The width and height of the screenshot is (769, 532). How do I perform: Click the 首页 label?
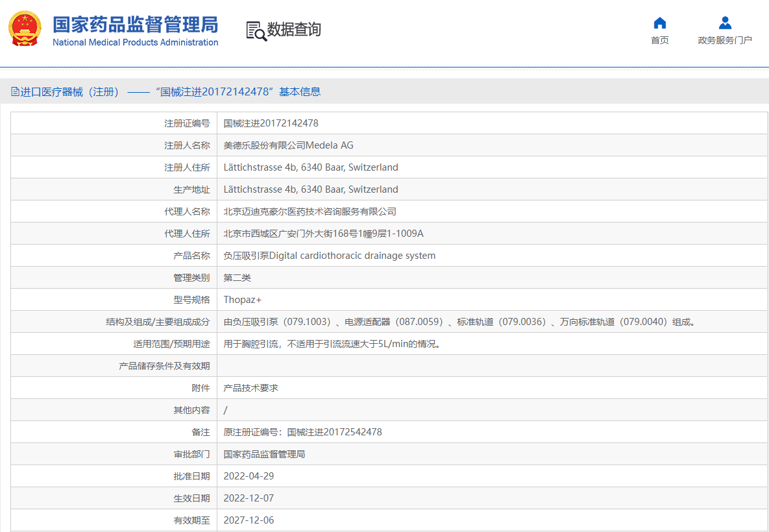click(x=659, y=40)
